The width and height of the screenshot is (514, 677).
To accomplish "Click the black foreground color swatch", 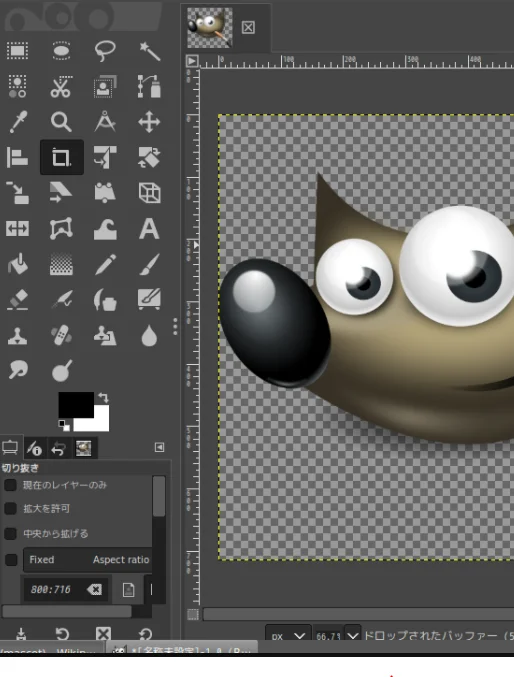I will pyautogui.click(x=76, y=405).
